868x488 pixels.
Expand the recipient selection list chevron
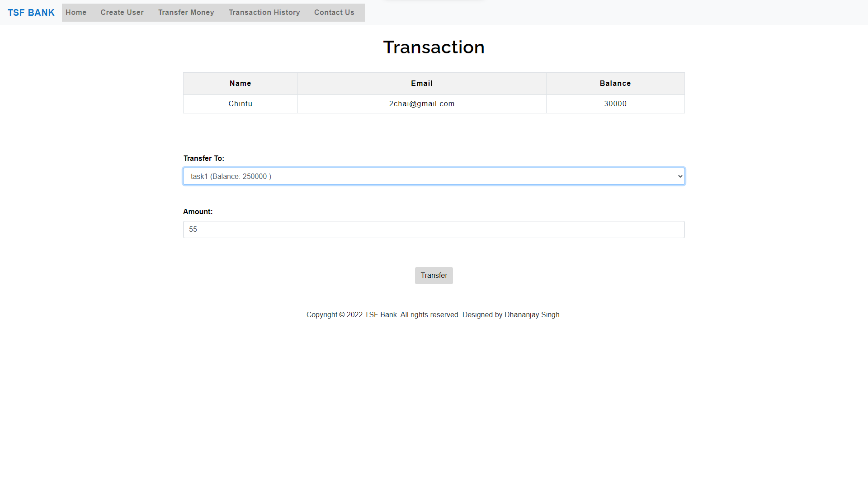(679, 176)
